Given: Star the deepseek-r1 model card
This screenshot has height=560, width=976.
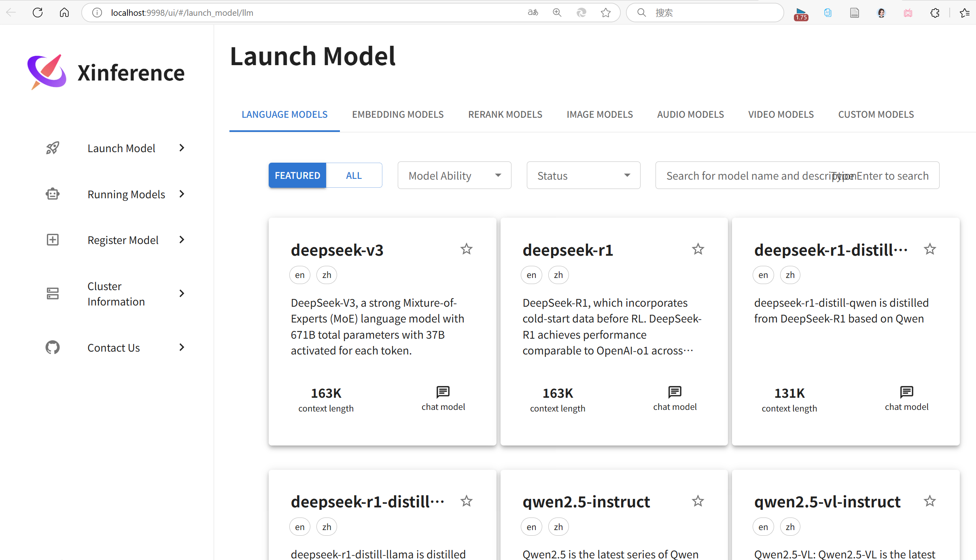Looking at the screenshot, I should [698, 249].
